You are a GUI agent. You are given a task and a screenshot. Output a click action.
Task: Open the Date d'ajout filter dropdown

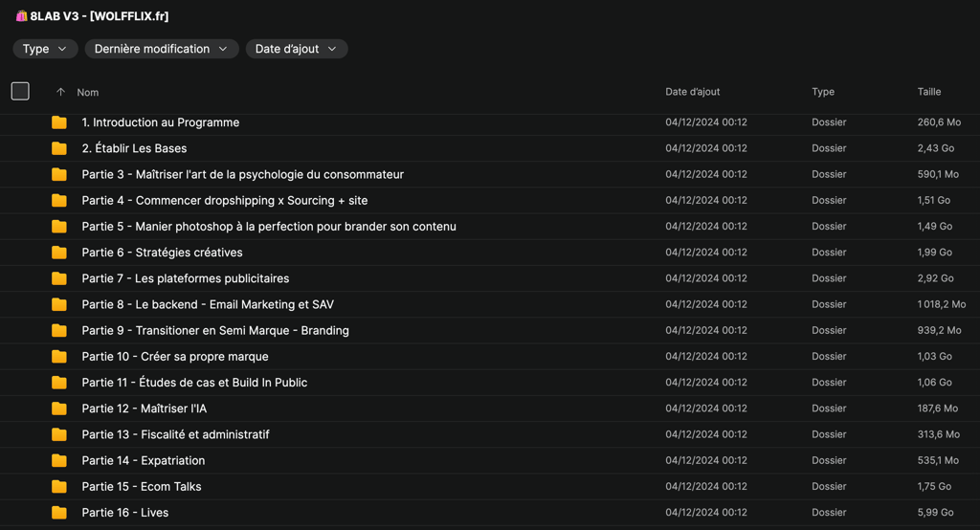[296, 49]
